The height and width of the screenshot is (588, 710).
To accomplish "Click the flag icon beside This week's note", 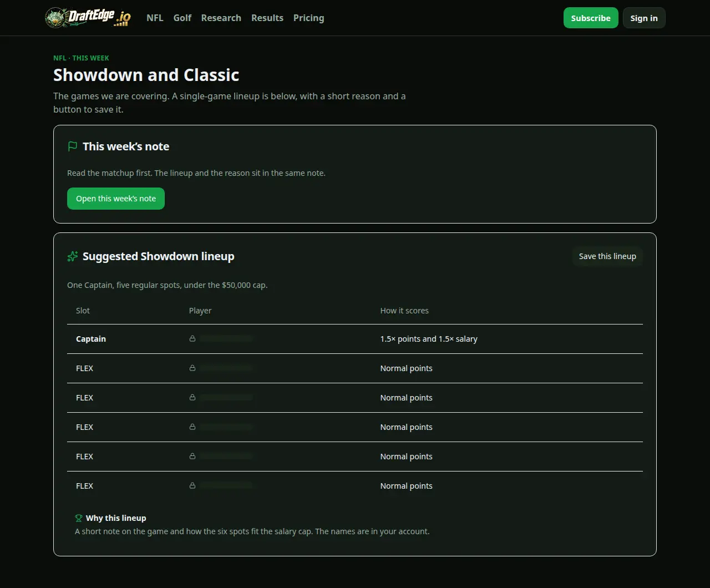I will (72, 146).
